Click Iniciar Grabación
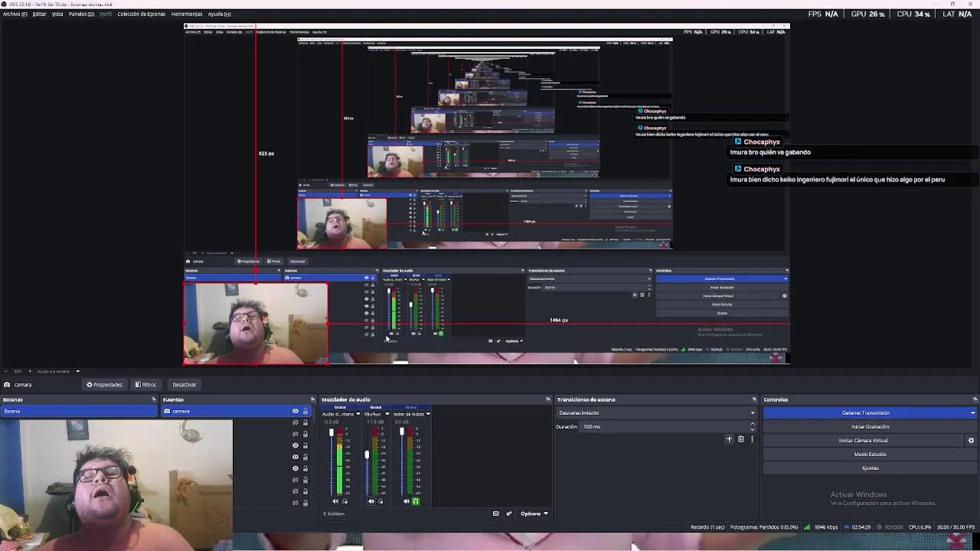 (870, 426)
